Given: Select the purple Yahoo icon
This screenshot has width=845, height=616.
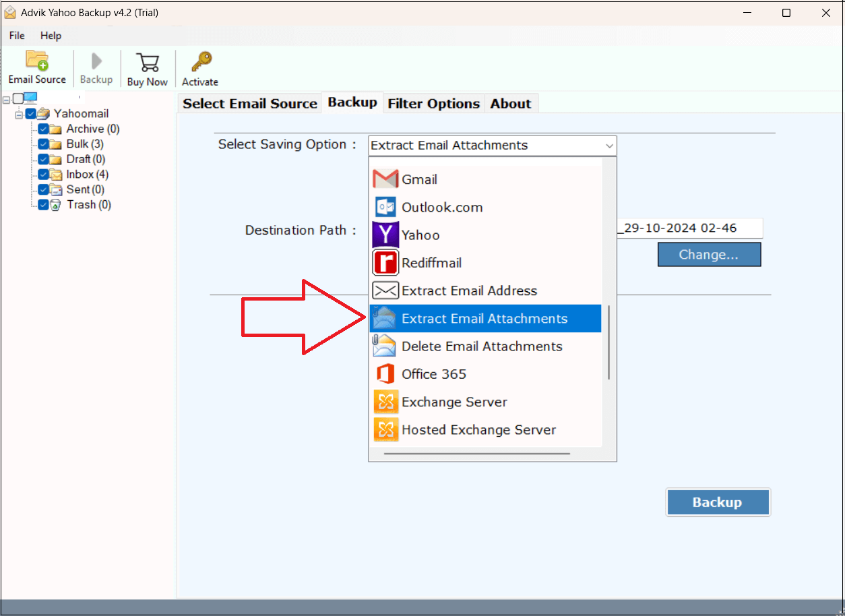Looking at the screenshot, I should [x=385, y=235].
